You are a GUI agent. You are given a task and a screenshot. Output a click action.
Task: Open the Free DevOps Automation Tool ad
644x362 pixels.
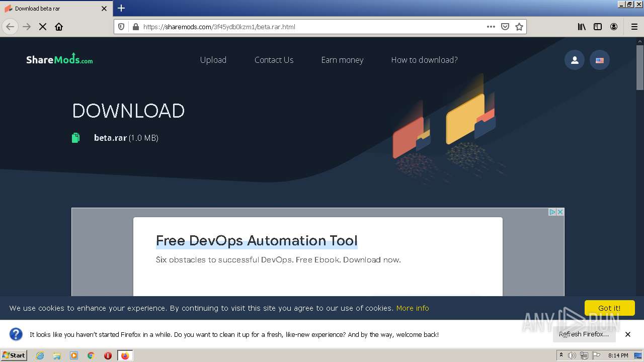257,240
